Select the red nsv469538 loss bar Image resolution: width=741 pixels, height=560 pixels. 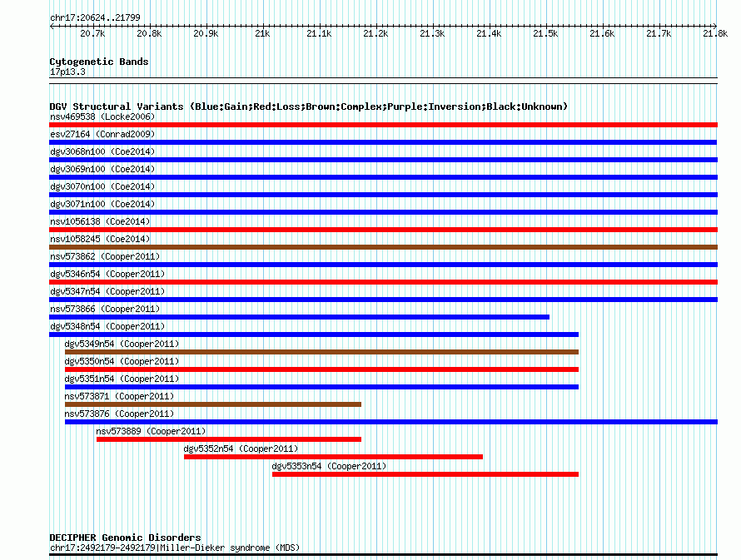click(383, 125)
